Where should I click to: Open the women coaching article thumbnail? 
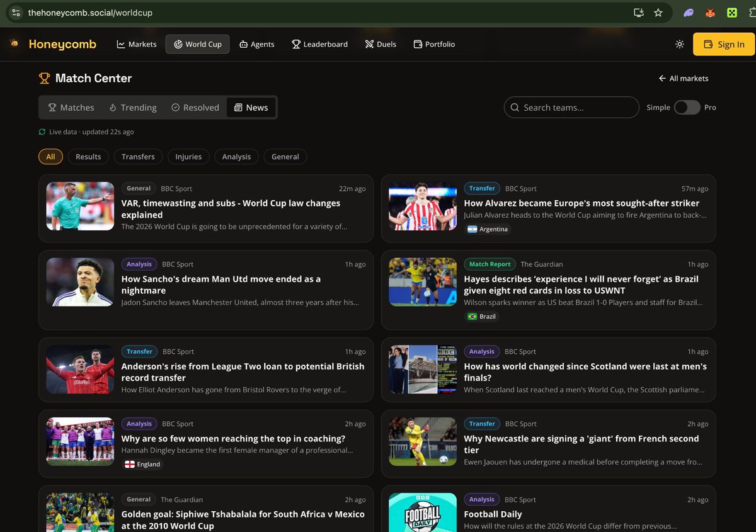coord(80,441)
